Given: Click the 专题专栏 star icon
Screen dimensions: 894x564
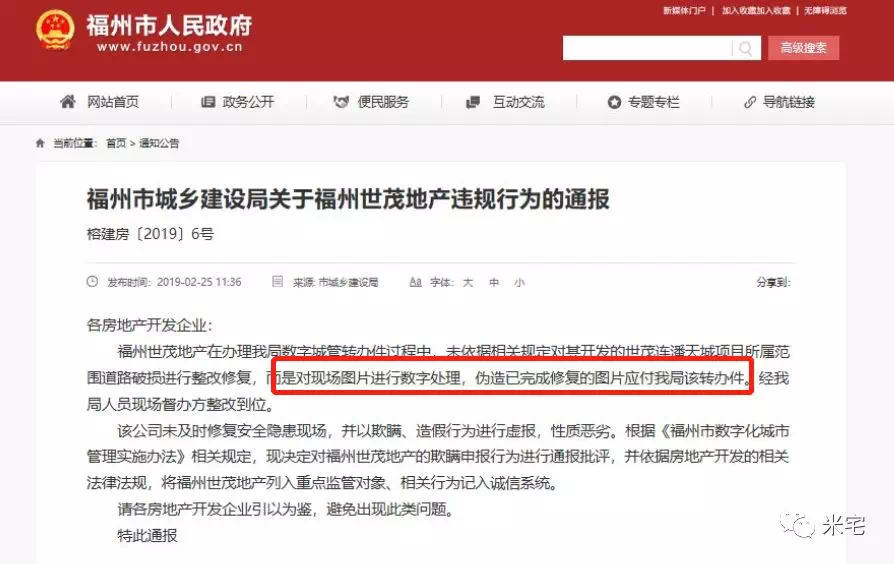Looking at the screenshot, I should [x=614, y=102].
